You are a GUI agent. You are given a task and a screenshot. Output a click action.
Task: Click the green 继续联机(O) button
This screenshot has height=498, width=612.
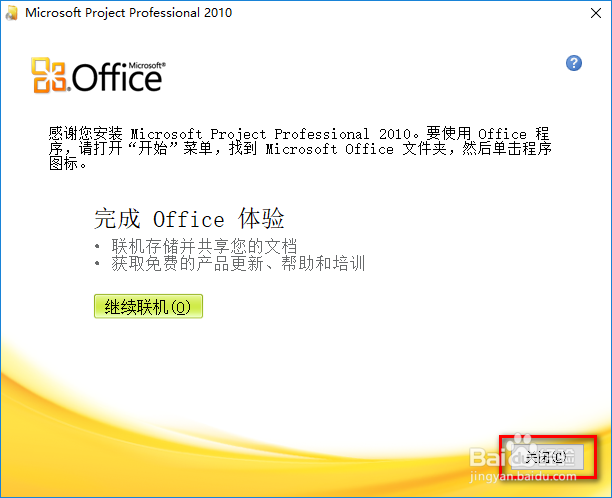148,306
